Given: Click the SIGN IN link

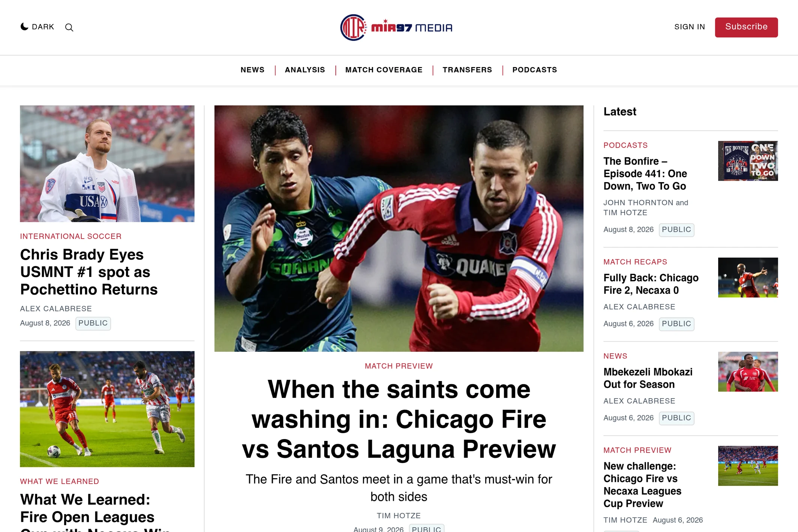Looking at the screenshot, I should (x=689, y=27).
